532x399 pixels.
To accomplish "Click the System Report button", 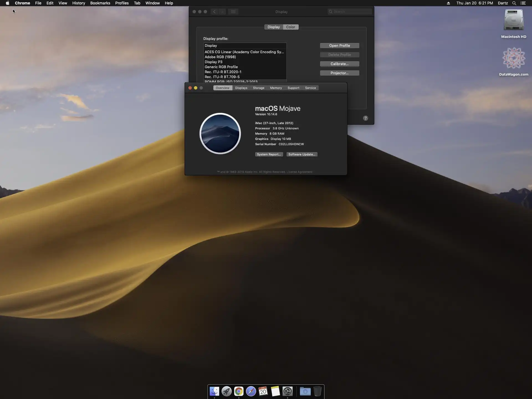I will pyautogui.click(x=269, y=154).
